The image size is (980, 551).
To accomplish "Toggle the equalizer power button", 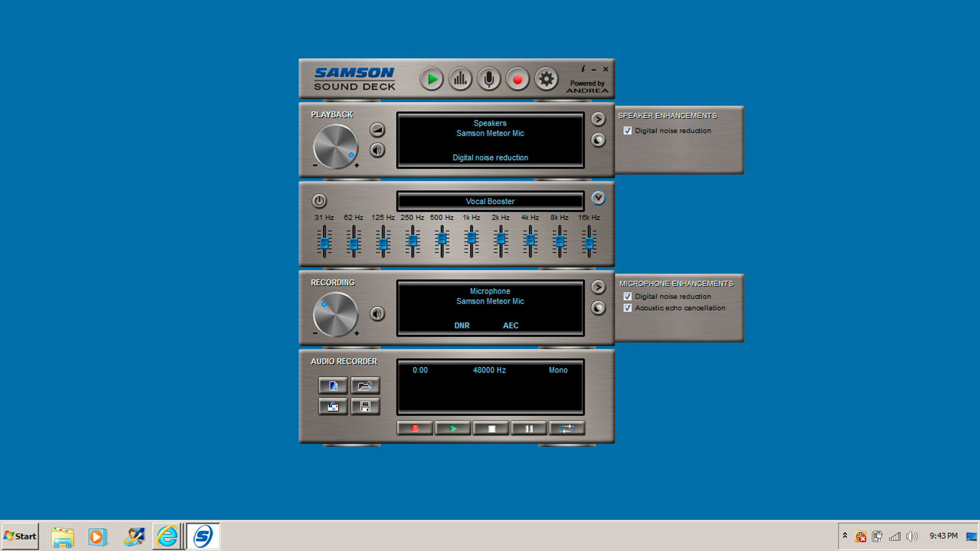I will point(319,200).
